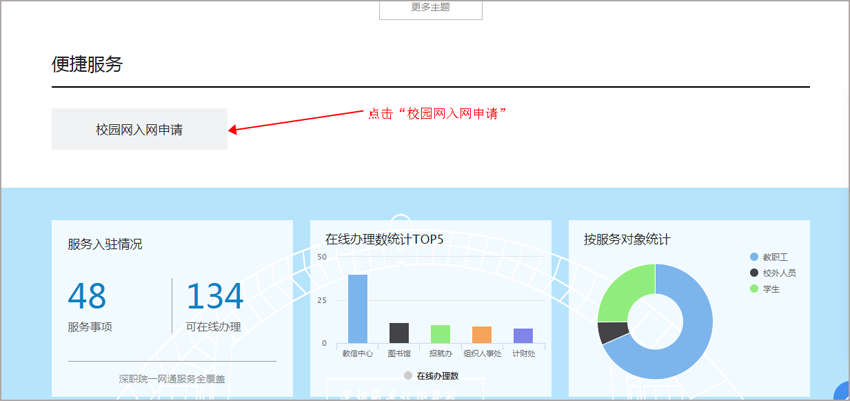Click the dark gray donut chart segment
The width and height of the screenshot is (850, 401).
(611, 333)
